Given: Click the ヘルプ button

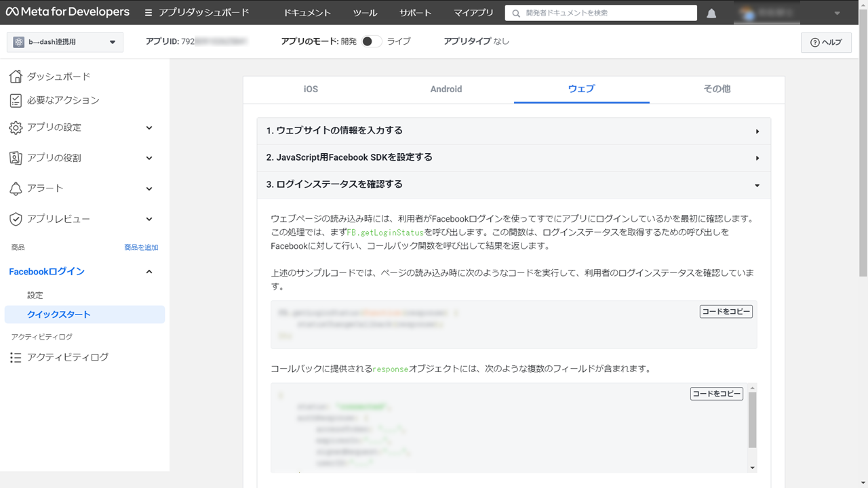Looking at the screenshot, I should tap(826, 42).
